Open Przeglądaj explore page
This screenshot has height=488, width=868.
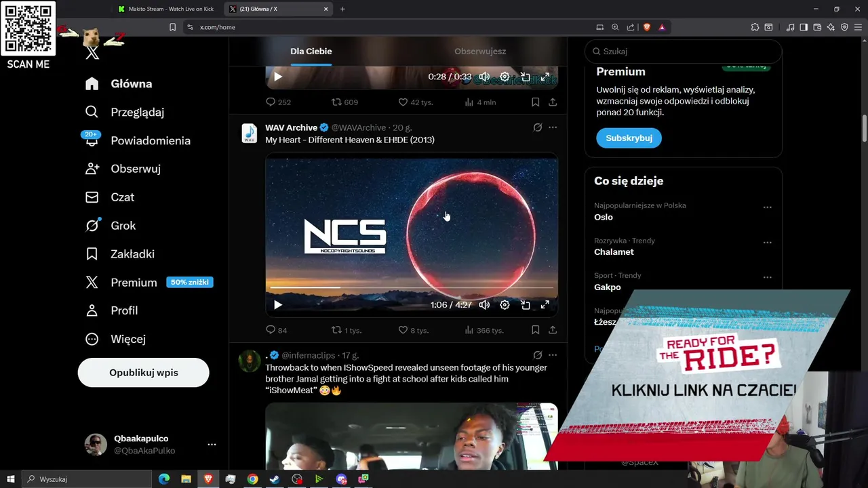(x=125, y=112)
